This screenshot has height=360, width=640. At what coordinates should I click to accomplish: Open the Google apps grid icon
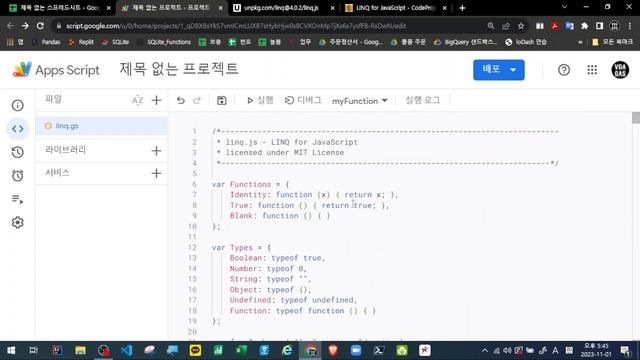click(x=592, y=70)
